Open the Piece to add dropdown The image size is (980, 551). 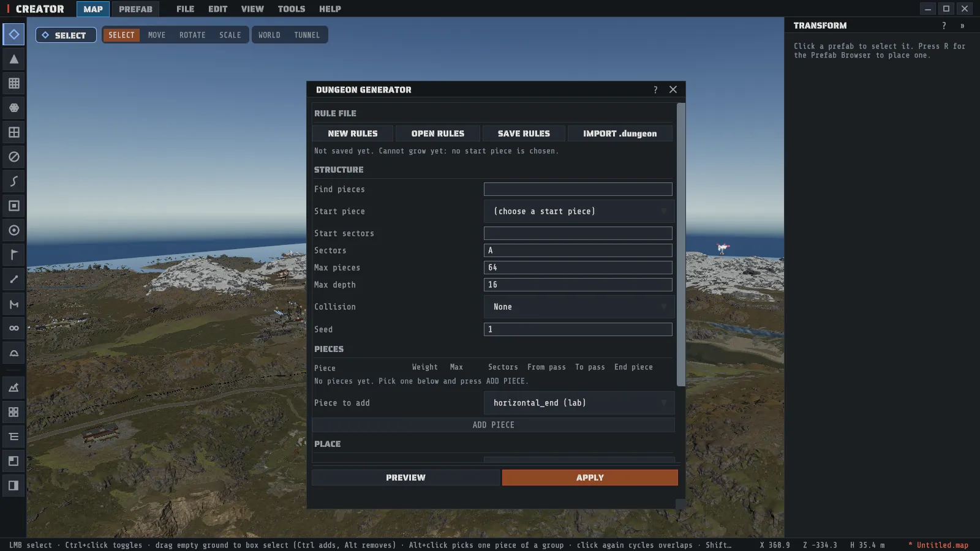579,403
